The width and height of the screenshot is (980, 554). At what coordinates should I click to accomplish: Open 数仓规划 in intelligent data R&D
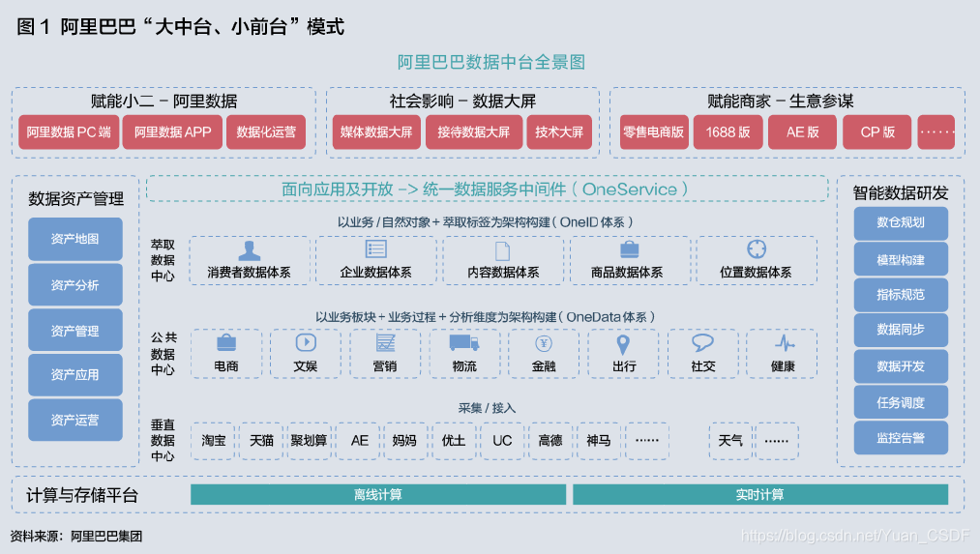click(901, 223)
